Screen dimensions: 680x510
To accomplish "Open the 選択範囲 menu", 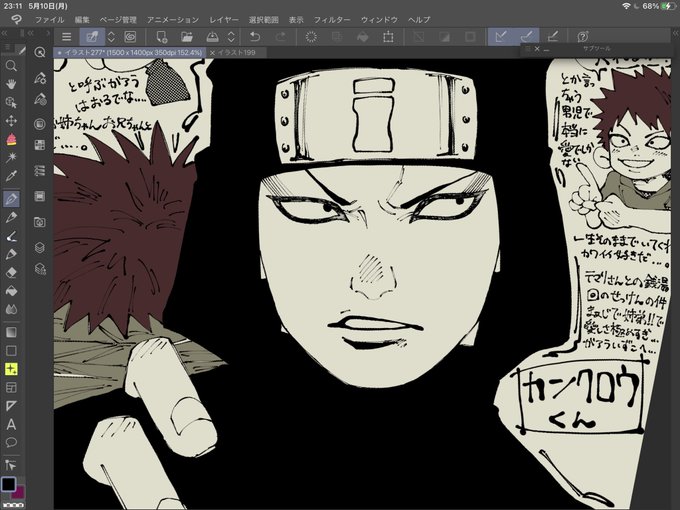I will coord(264,20).
